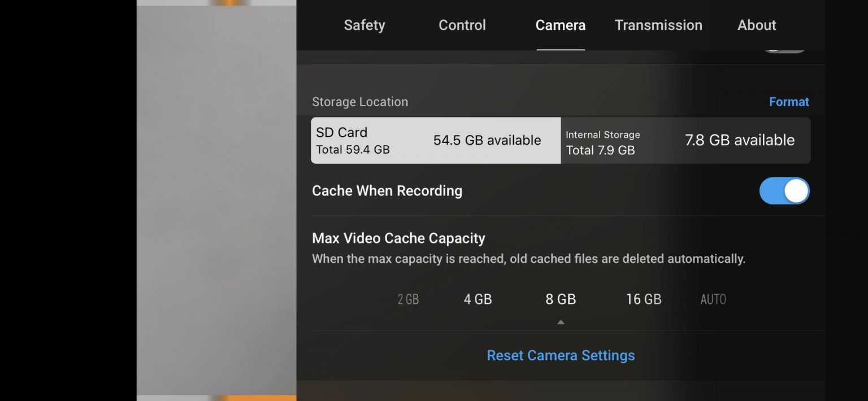Screen dimensions: 868x401
Task: Pick 16 GB max video cache
Action: tap(643, 299)
